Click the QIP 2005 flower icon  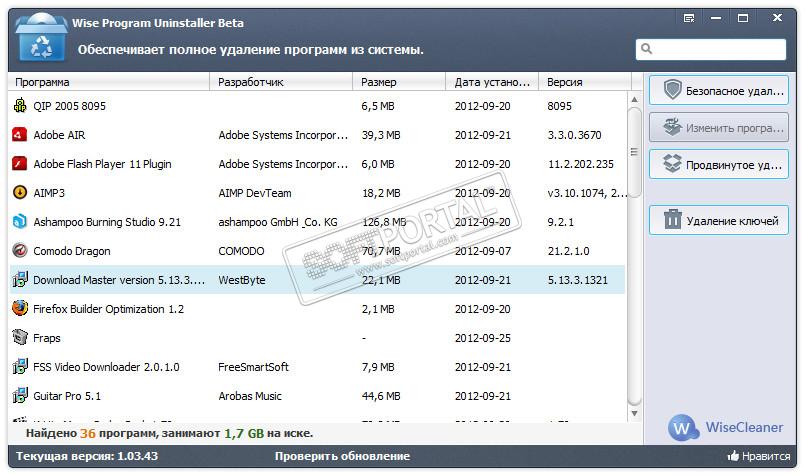[x=20, y=105]
